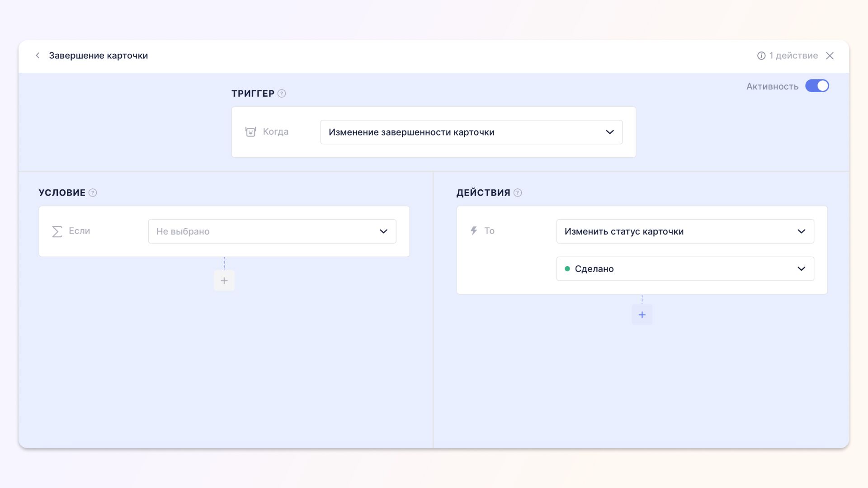The height and width of the screenshot is (488, 868).
Task: Open help icon next to ДЕЙСТВИЯ heading
Action: tap(518, 193)
